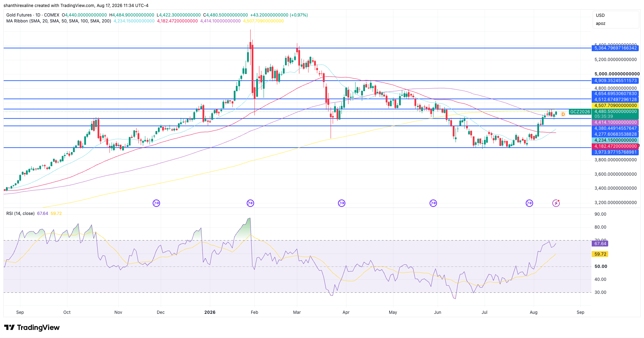644x338 pixels.
Task: Open the contract rollover marker just before Feb
Action: click(250, 203)
